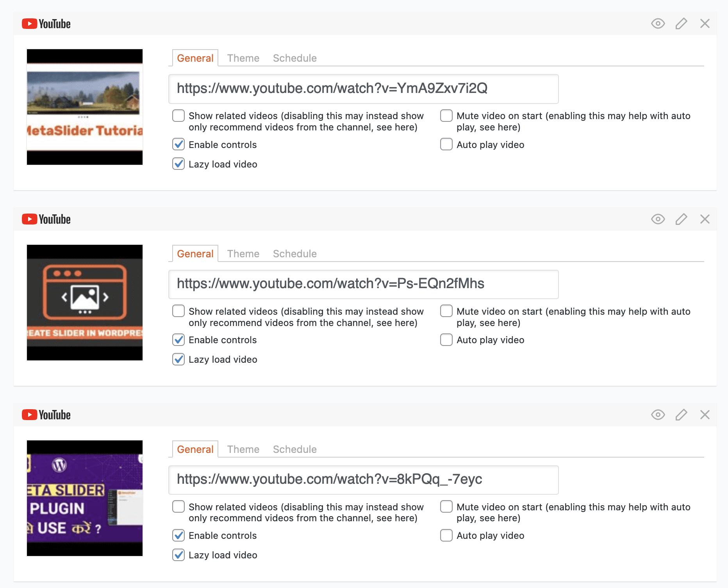Image resolution: width=728 pixels, height=588 pixels.
Task: Open the Theme tab of the first slide
Action: [x=243, y=58]
